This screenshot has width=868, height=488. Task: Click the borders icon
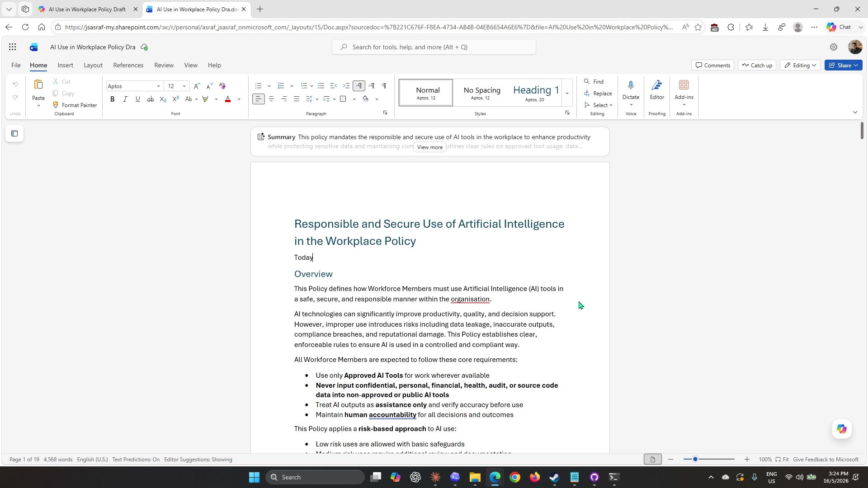click(343, 99)
